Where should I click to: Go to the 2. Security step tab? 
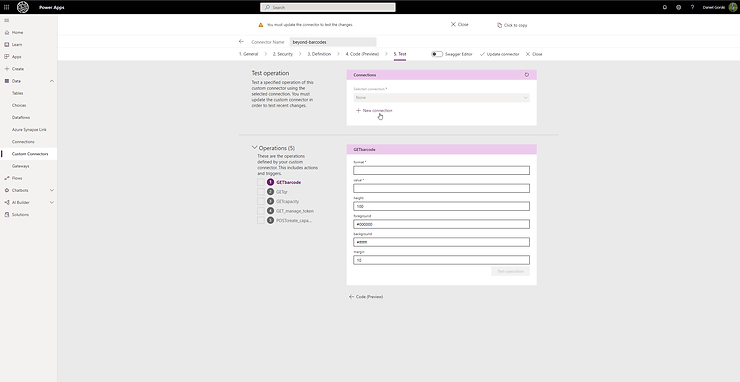(283, 54)
